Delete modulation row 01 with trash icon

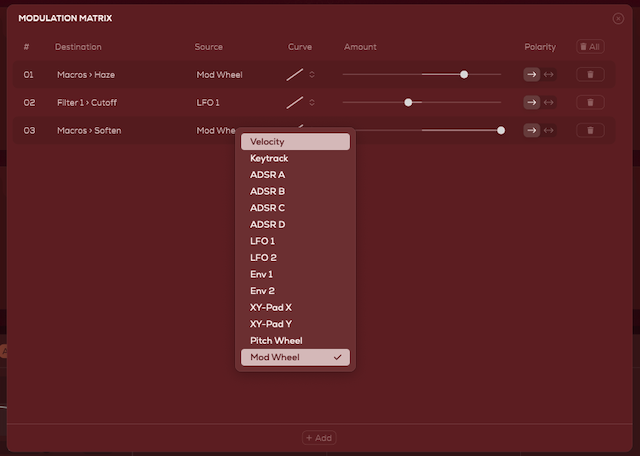pos(590,74)
